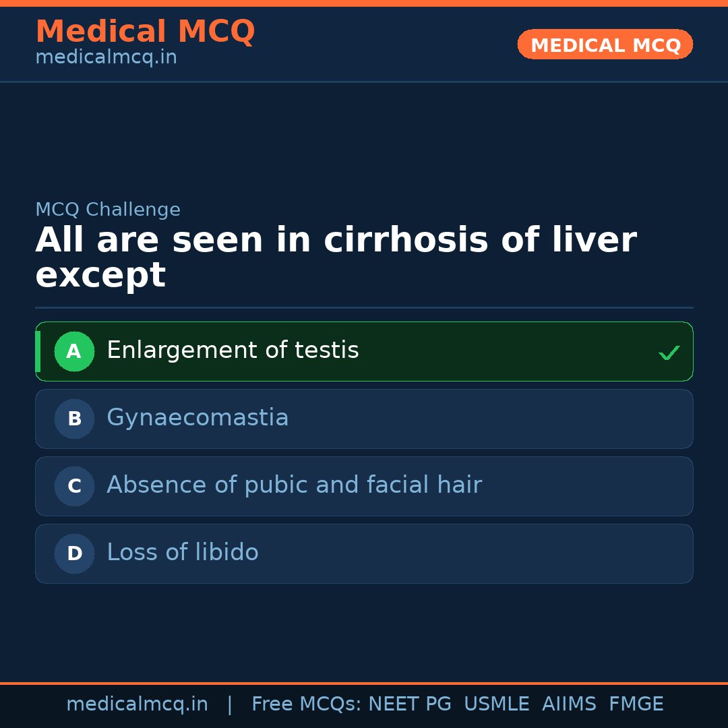Click the question text 'All are seen in cirrhosis of liver except'
The width and height of the screenshot is (728, 728).
tap(336, 256)
